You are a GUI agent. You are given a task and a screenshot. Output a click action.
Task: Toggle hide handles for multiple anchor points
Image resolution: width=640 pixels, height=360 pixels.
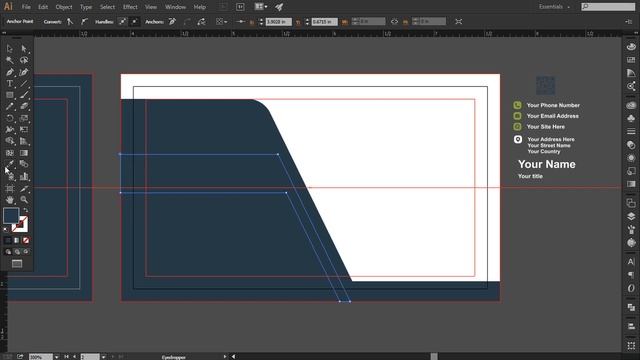pos(134,22)
